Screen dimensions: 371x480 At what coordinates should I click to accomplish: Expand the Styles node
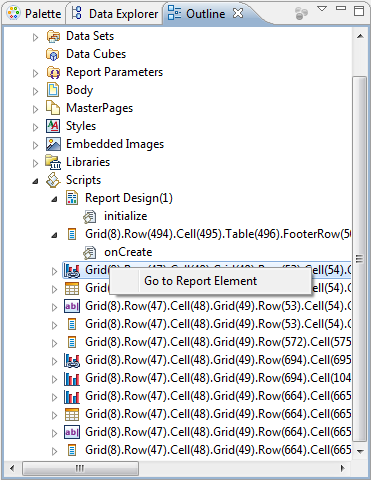pyautogui.click(x=35, y=127)
